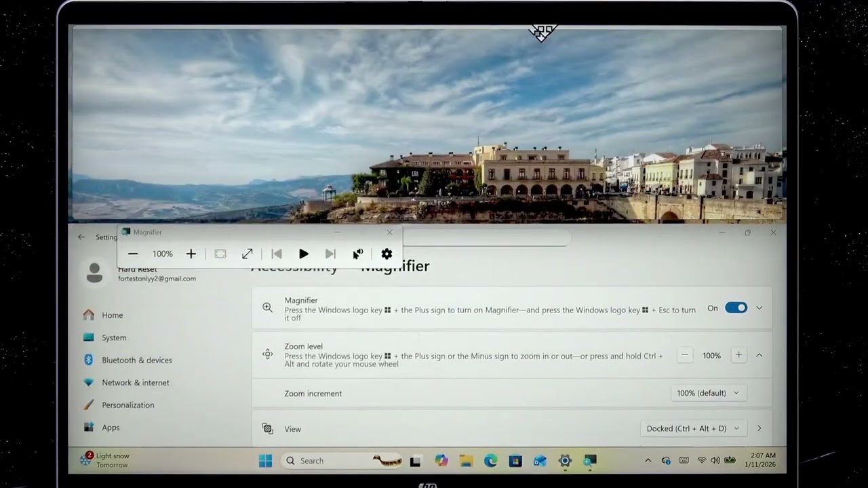Viewport: 868px width, 488px height.
Task: Open Outlook from the taskbar
Action: 540,461
